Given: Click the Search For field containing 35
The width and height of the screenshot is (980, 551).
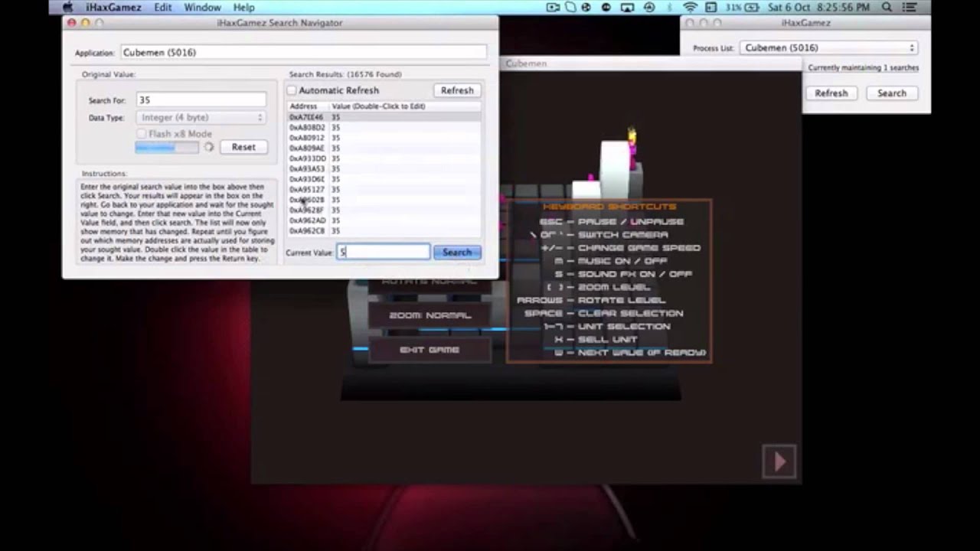Looking at the screenshot, I should (x=201, y=100).
